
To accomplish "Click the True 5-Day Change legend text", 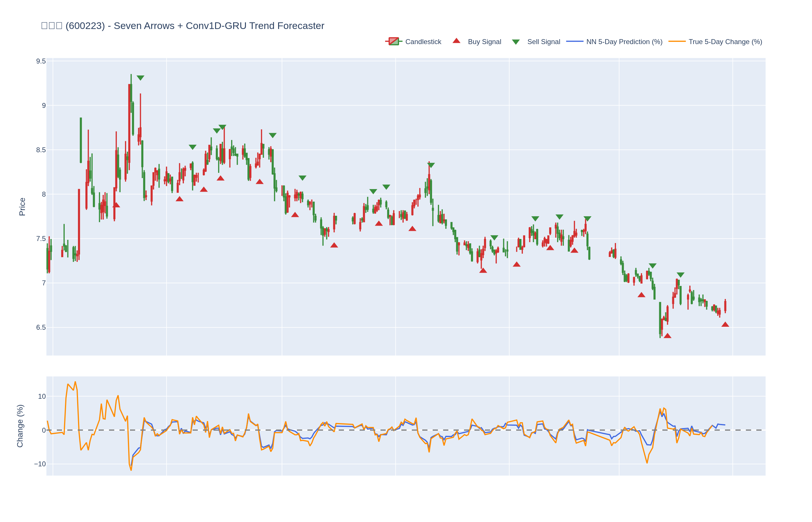I will (x=725, y=42).
